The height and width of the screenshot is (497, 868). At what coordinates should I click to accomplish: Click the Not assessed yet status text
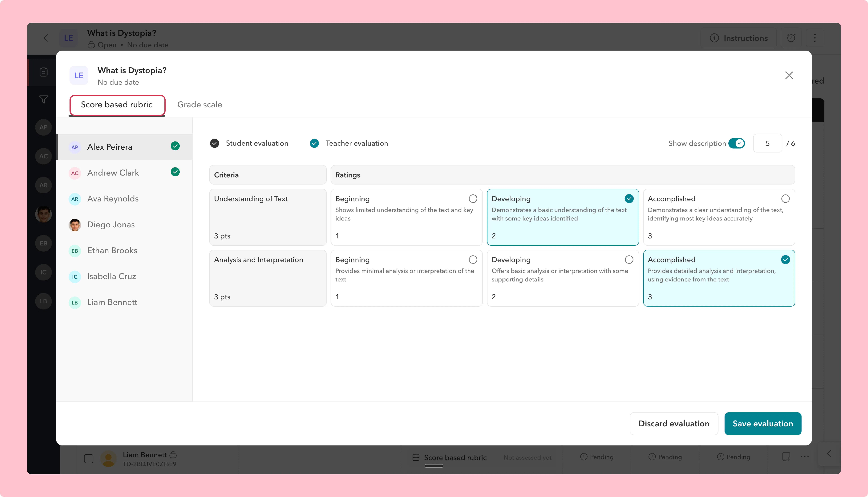[x=527, y=458]
